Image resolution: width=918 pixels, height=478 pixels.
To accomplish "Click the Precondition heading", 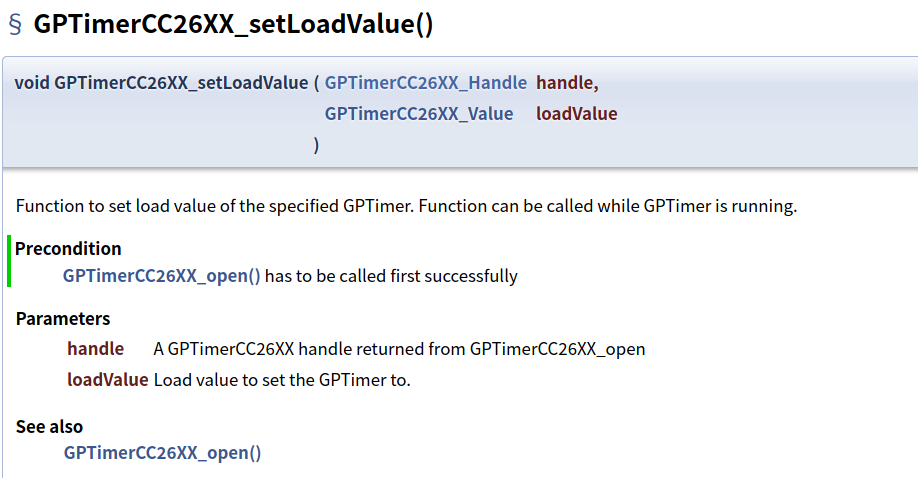I will 68,249.
